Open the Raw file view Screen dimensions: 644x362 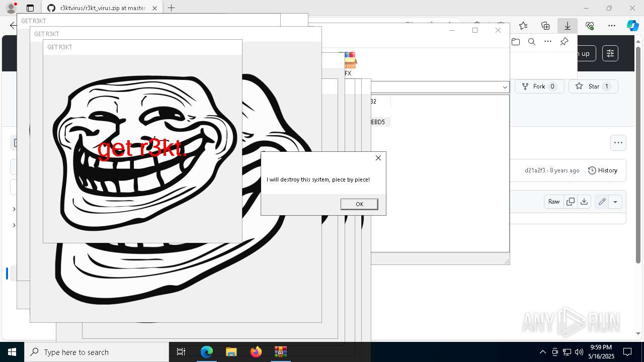coord(554,202)
